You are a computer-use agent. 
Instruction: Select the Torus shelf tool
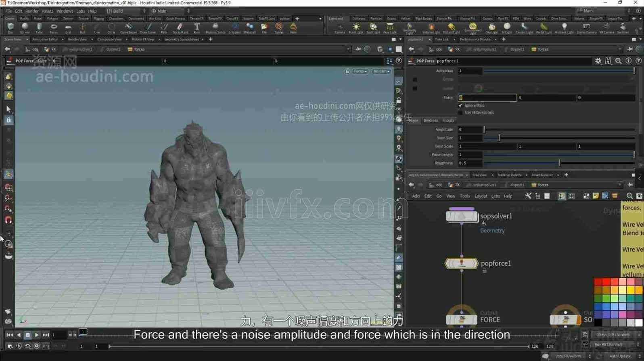point(54,28)
